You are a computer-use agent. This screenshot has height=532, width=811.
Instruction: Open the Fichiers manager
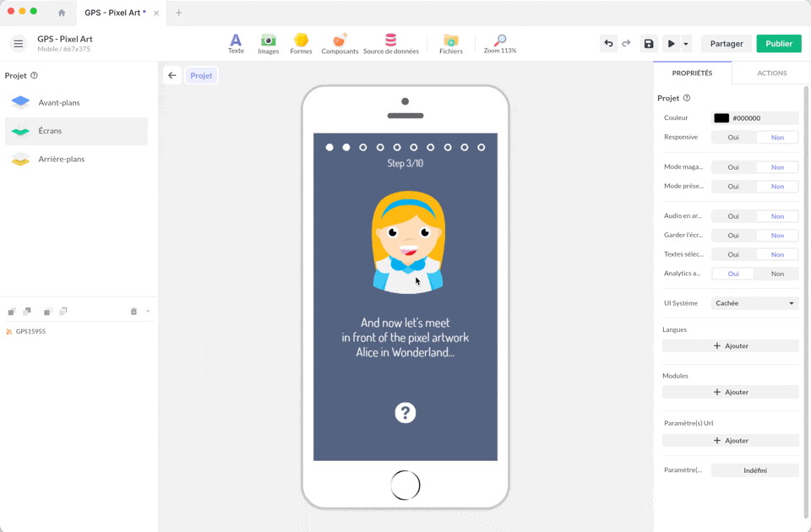451,44
